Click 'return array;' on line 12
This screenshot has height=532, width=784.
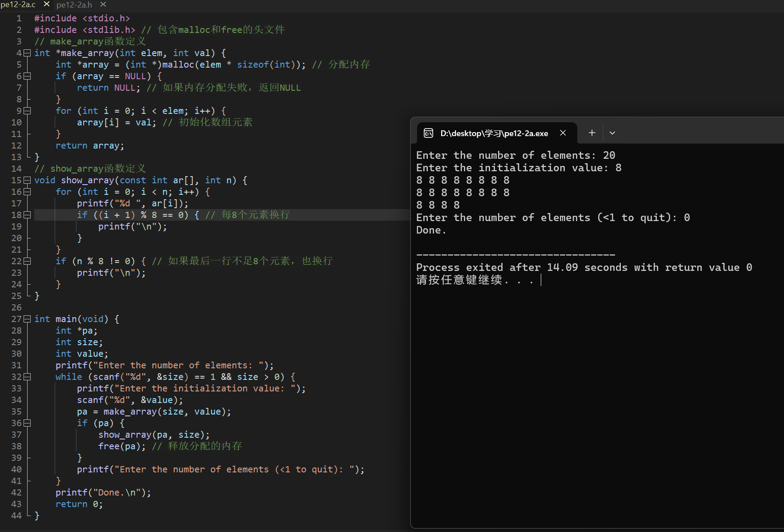pyautogui.click(x=90, y=145)
